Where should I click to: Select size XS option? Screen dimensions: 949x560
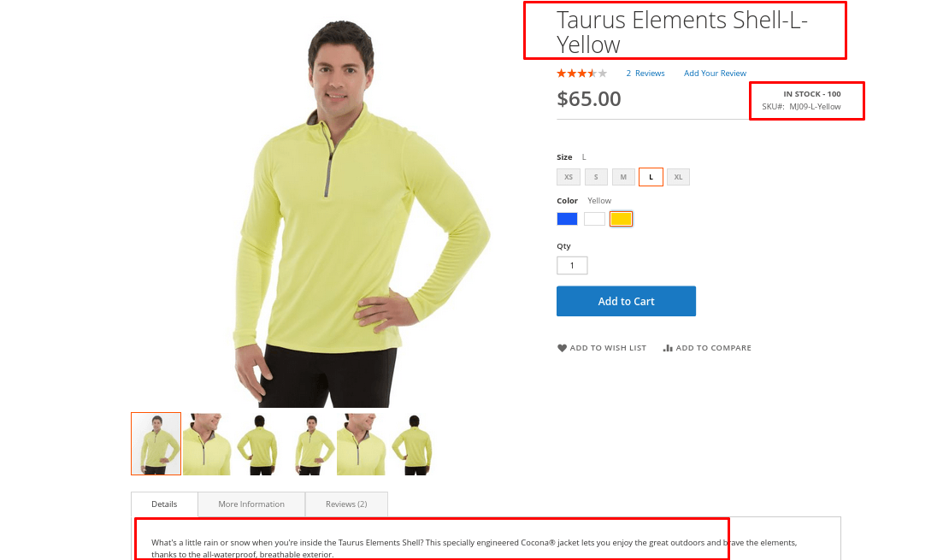(x=569, y=177)
